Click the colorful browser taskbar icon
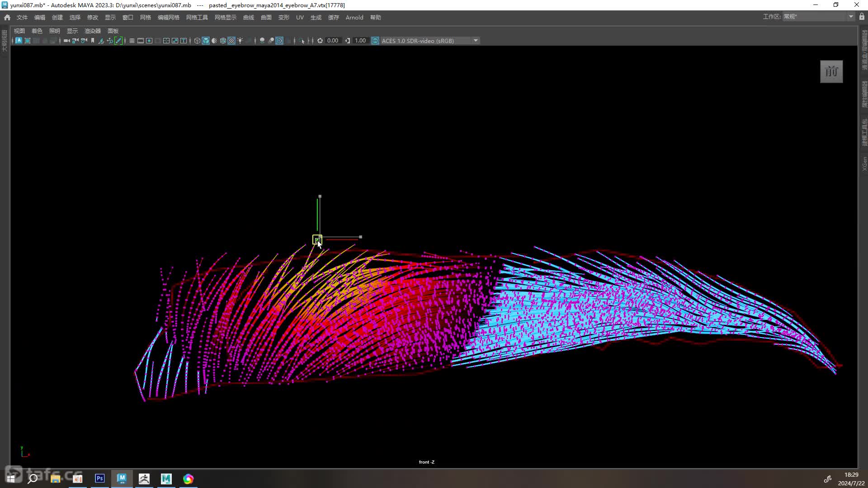 (x=189, y=479)
